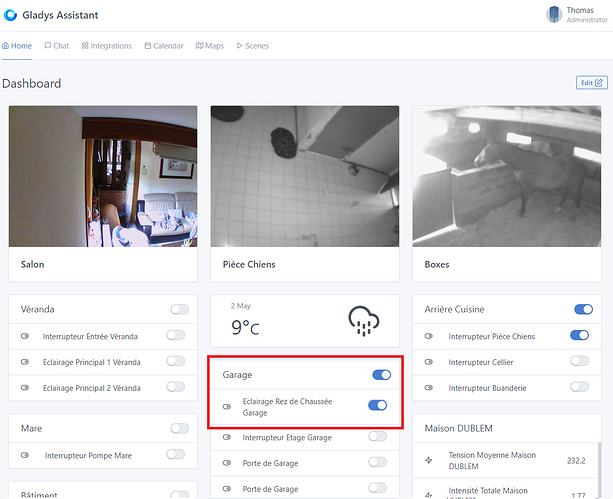Turn off the Garage room switch
Screen dimensions: 613x499
point(382,375)
